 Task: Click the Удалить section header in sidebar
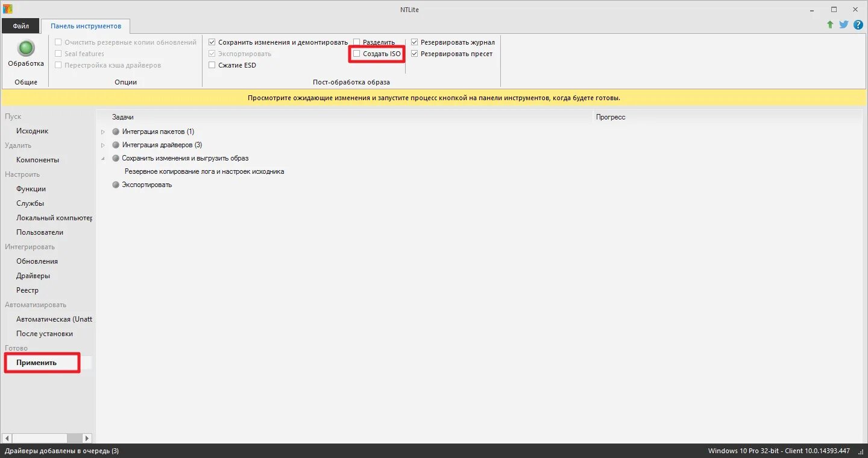pyautogui.click(x=18, y=145)
